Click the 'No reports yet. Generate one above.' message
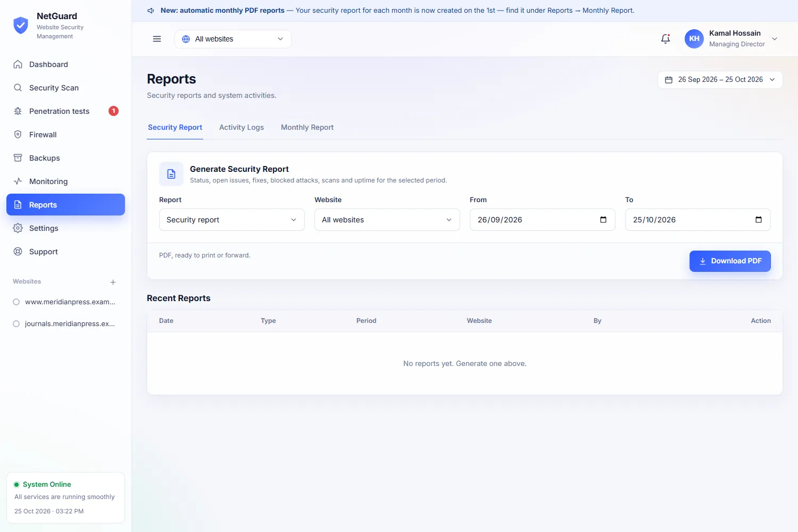Screen dimensions: 798x532 [465, 364]
